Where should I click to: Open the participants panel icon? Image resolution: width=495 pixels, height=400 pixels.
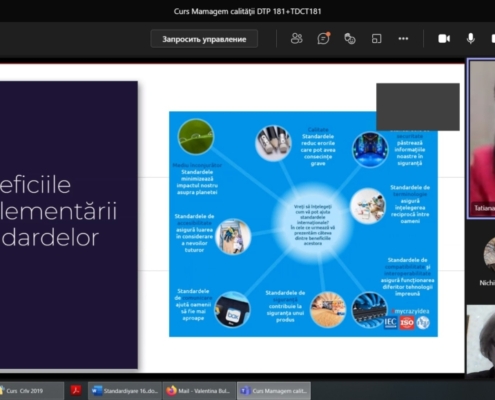(x=296, y=39)
